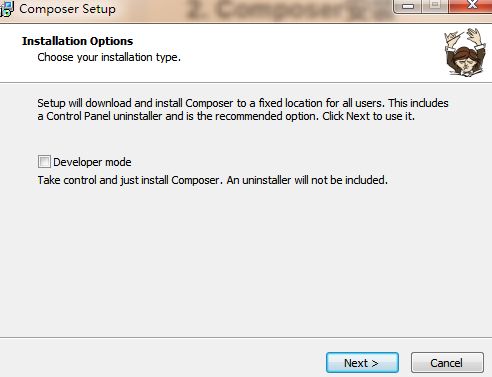The image size is (492, 377).
Task: Minimize the Composer Setup window
Action: [408, 6]
